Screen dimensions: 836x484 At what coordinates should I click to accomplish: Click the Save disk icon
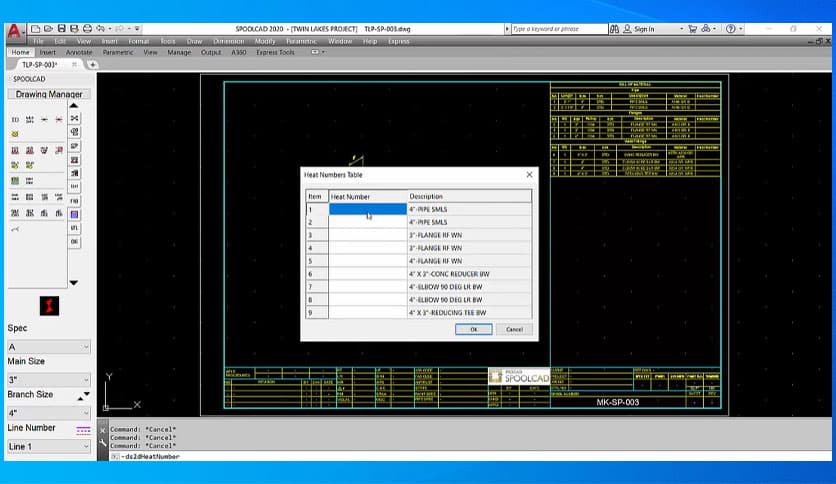[61, 29]
